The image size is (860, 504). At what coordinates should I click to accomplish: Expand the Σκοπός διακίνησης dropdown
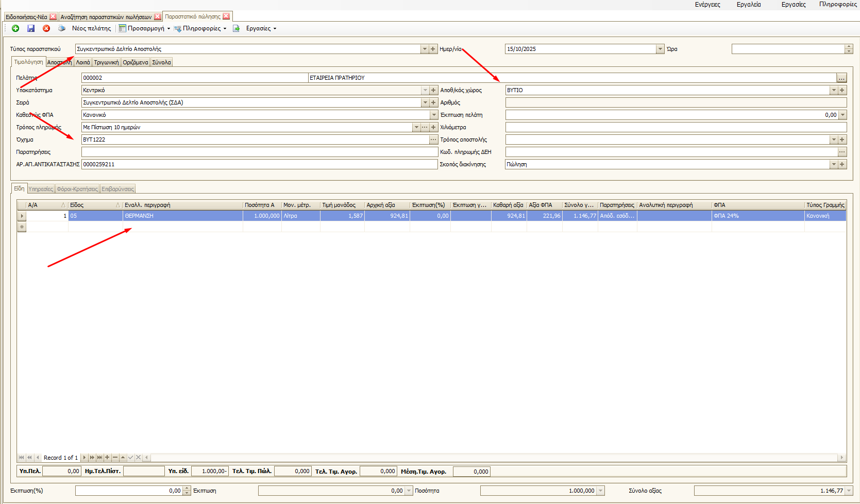[x=833, y=165]
